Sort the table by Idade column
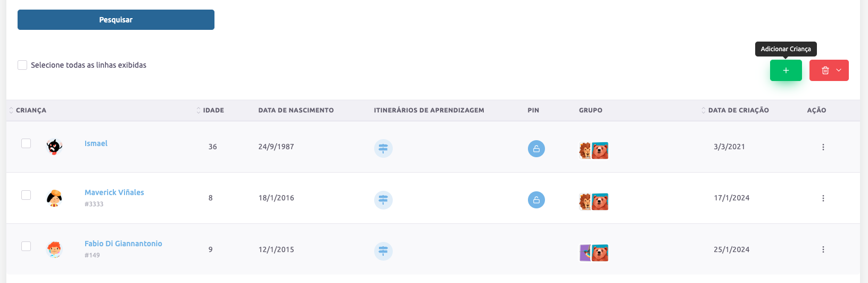This screenshot has height=283, width=868. [x=213, y=110]
